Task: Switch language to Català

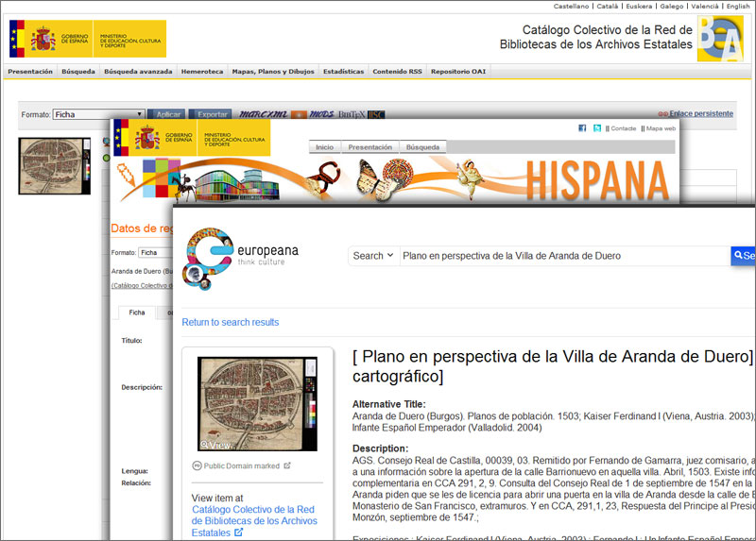Action: tap(607, 7)
